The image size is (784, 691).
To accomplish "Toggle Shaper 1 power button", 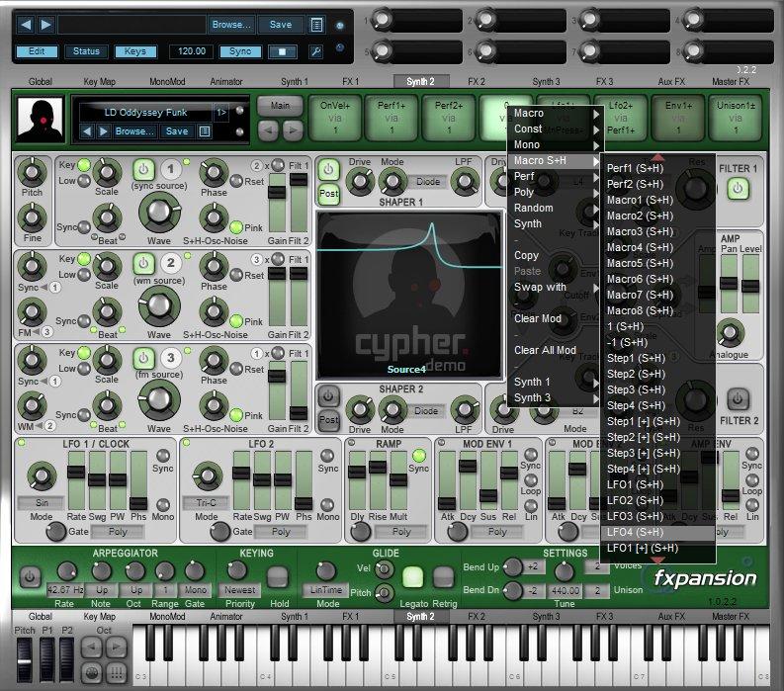I will 328,170.
